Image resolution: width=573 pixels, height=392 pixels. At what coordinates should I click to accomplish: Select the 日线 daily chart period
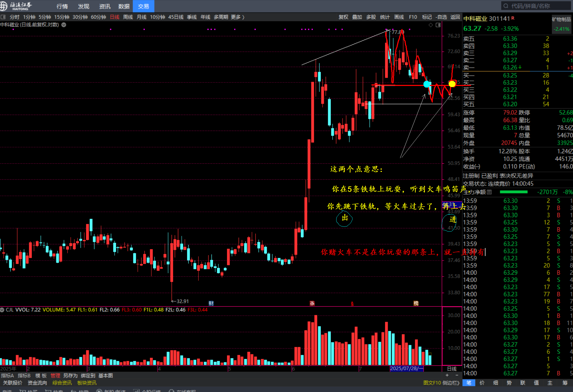pyautogui.click(x=115, y=17)
